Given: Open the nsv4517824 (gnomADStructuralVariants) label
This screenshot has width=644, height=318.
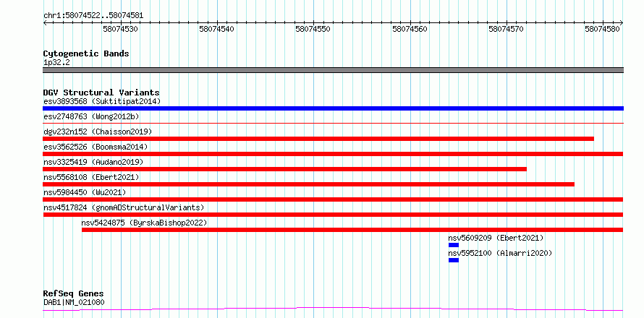Looking at the screenshot, I should [124, 207].
